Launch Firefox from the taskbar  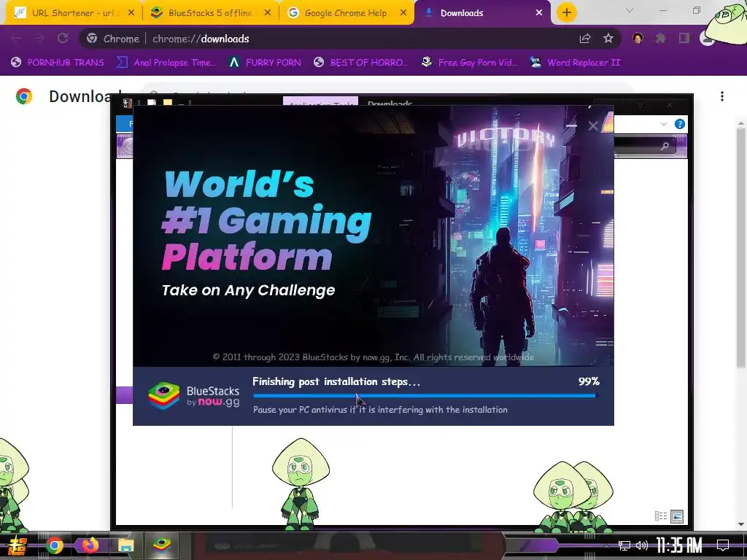coord(90,545)
